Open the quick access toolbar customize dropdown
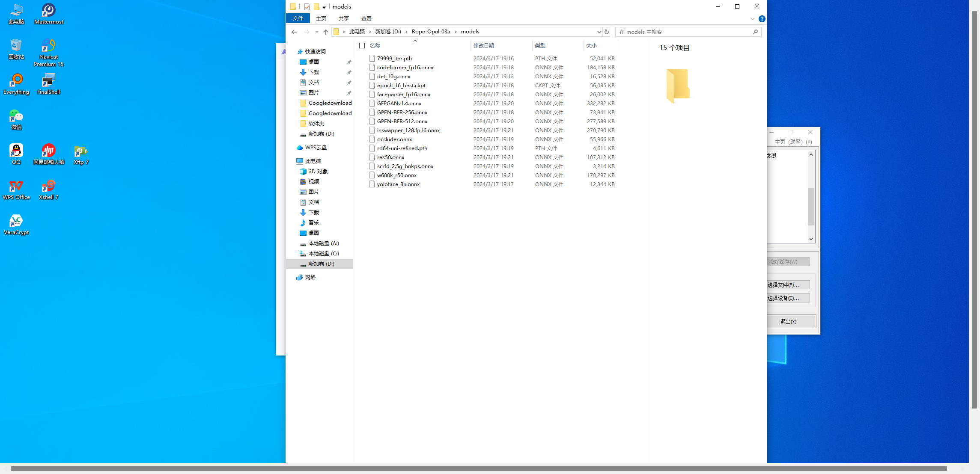Viewport: 980px width, 474px height. (x=324, y=7)
